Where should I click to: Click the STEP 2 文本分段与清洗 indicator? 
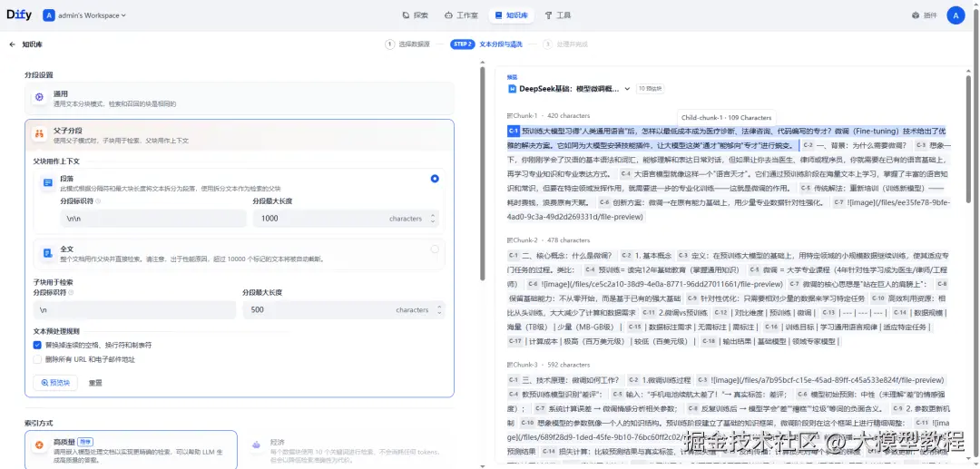pyautogui.click(x=485, y=44)
